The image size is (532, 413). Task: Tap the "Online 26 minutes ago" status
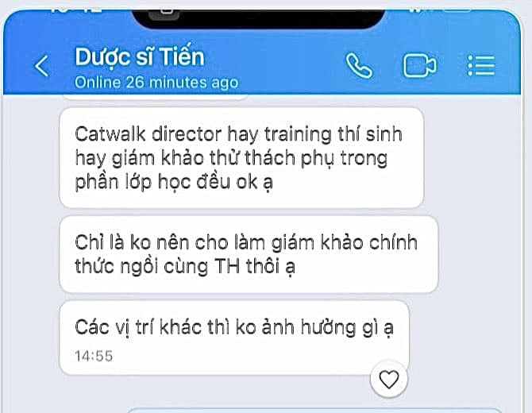[156, 83]
